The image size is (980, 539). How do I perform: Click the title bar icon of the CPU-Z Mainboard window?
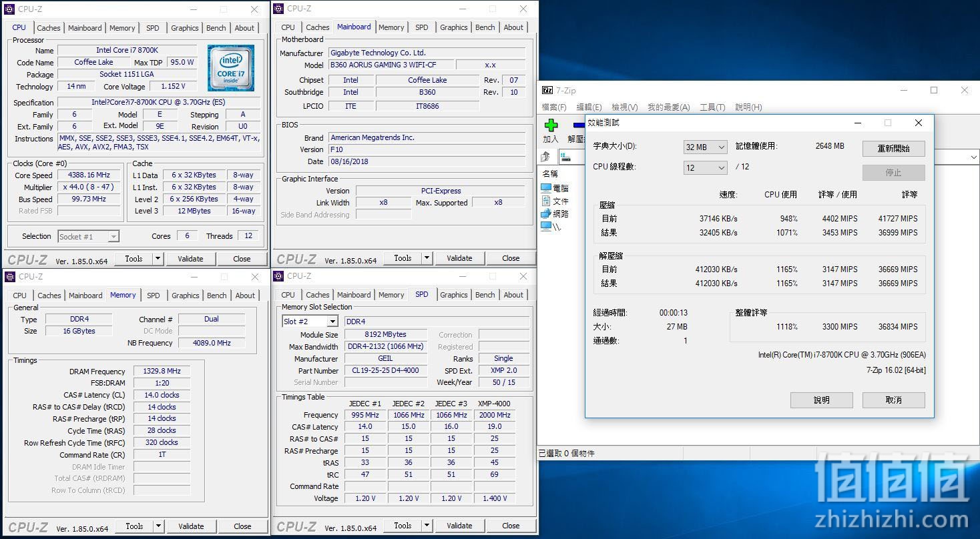pos(279,9)
